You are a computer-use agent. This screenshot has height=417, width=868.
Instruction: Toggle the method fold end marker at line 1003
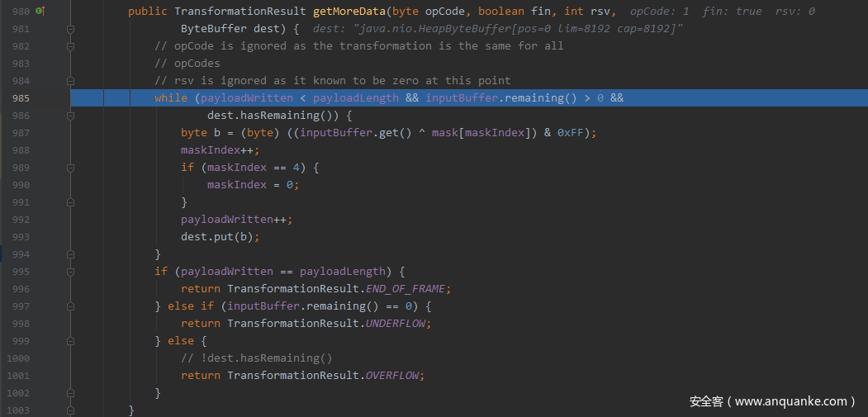[x=70, y=410]
